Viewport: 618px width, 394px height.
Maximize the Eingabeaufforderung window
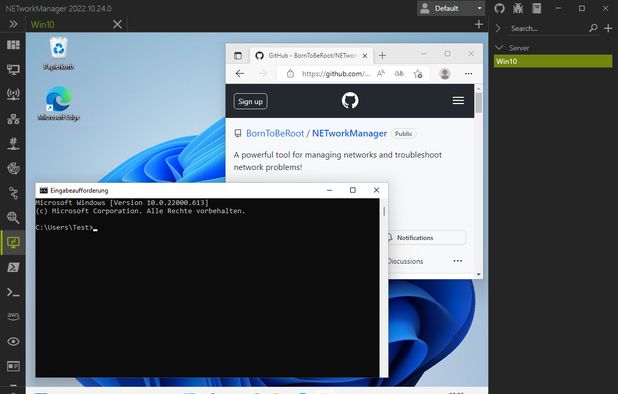pyautogui.click(x=353, y=190)
